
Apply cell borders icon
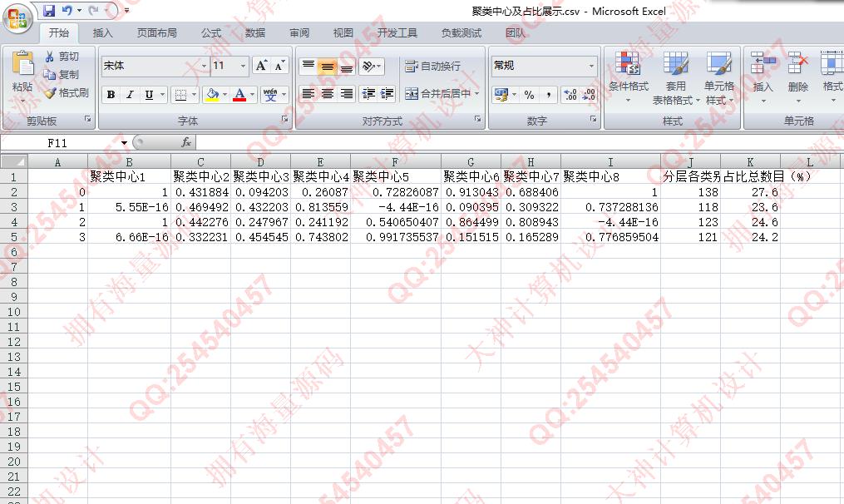click(181, 95)
